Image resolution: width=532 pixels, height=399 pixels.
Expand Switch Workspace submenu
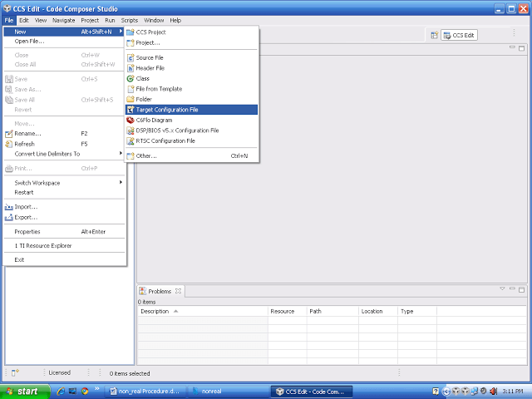pyautogui.click(x=121, y=182)
